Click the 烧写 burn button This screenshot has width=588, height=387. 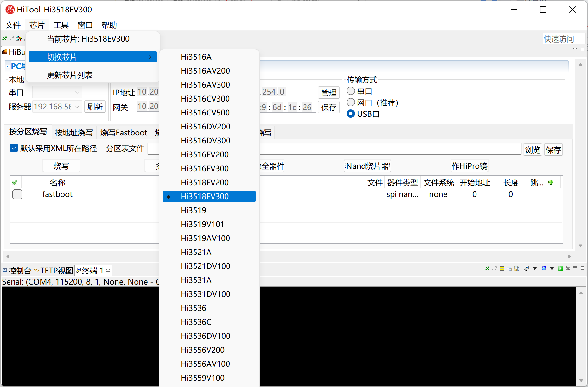[61, 166]
